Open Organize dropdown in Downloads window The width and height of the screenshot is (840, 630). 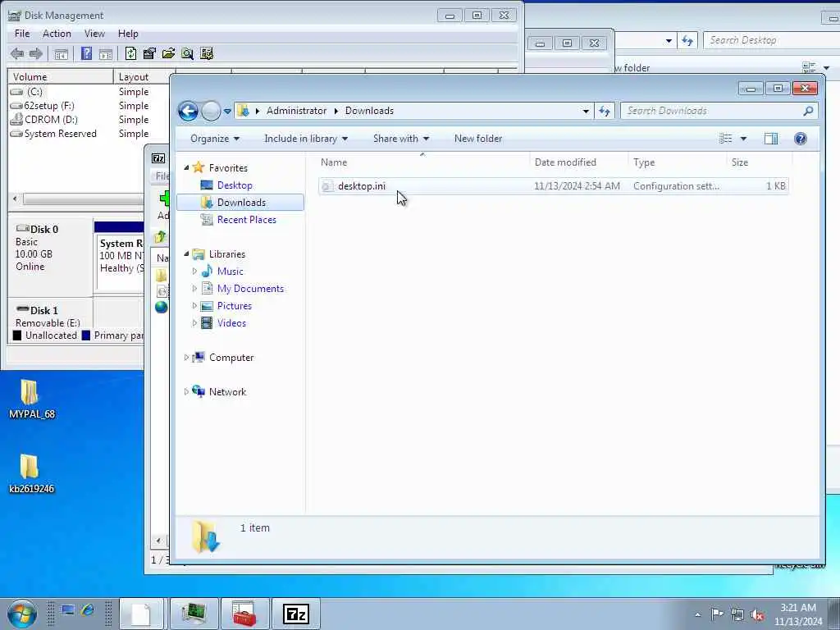pyautogui.click(x=214, y=139)
